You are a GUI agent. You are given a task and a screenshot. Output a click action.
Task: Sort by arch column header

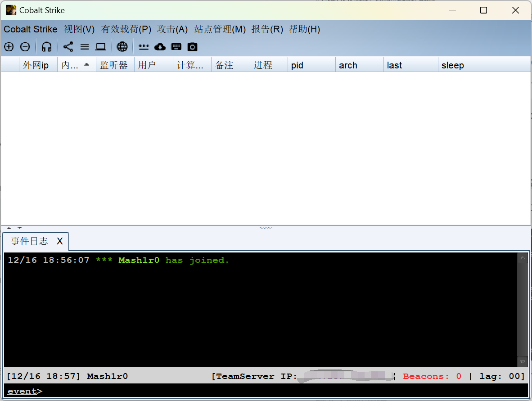point(360,65)
